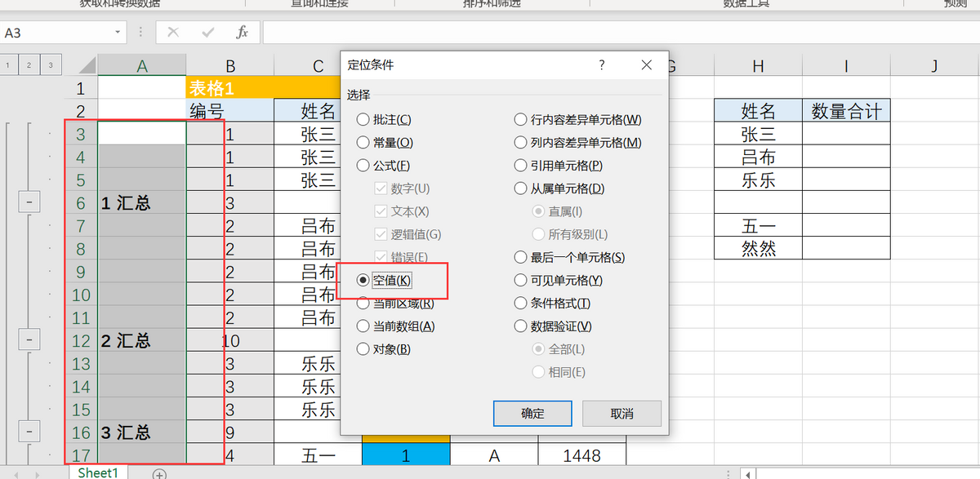Select column B header

pos(230,66)
